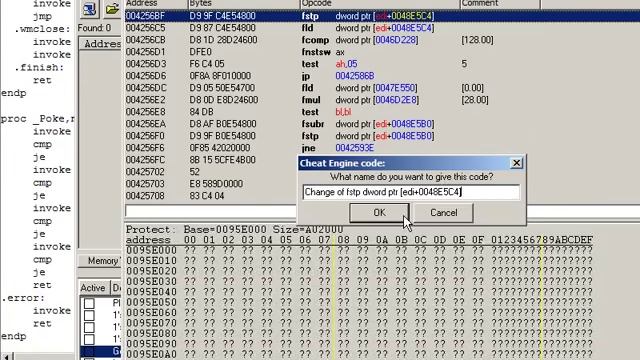Viewport: 640px width, 360px height.
Task: Cancel the Cheat Engine code dialog
Action: (x=443, y=213)
